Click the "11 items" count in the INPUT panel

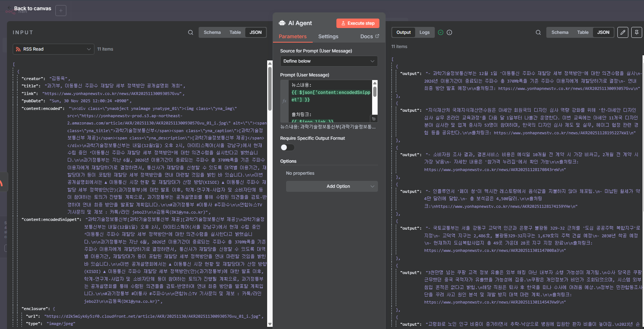point(105,49)
